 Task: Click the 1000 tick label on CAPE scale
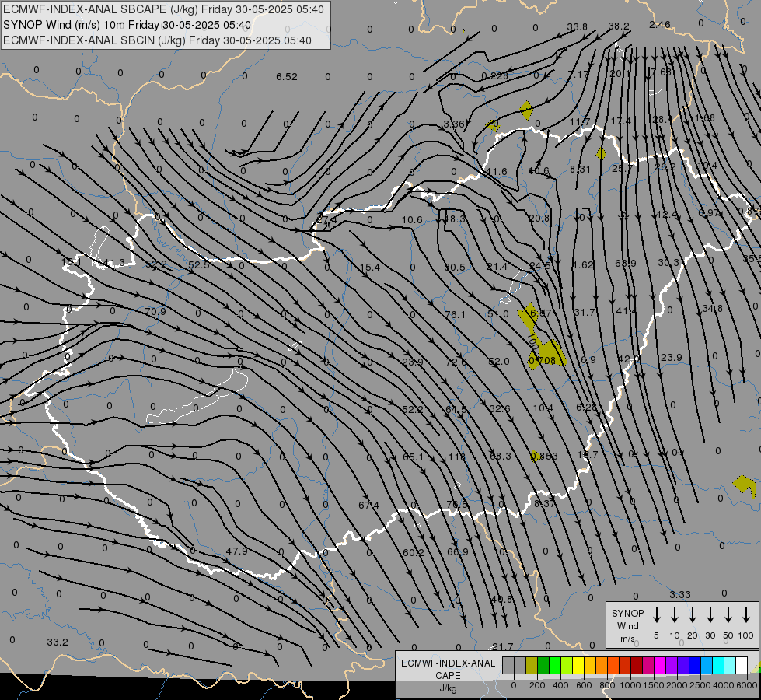[x=630, y=685]
